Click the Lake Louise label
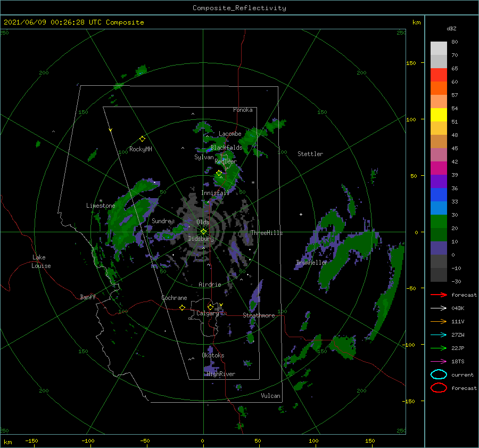This screenshot has height=448, width=479. pyautogui.click(x=41, y=262)
